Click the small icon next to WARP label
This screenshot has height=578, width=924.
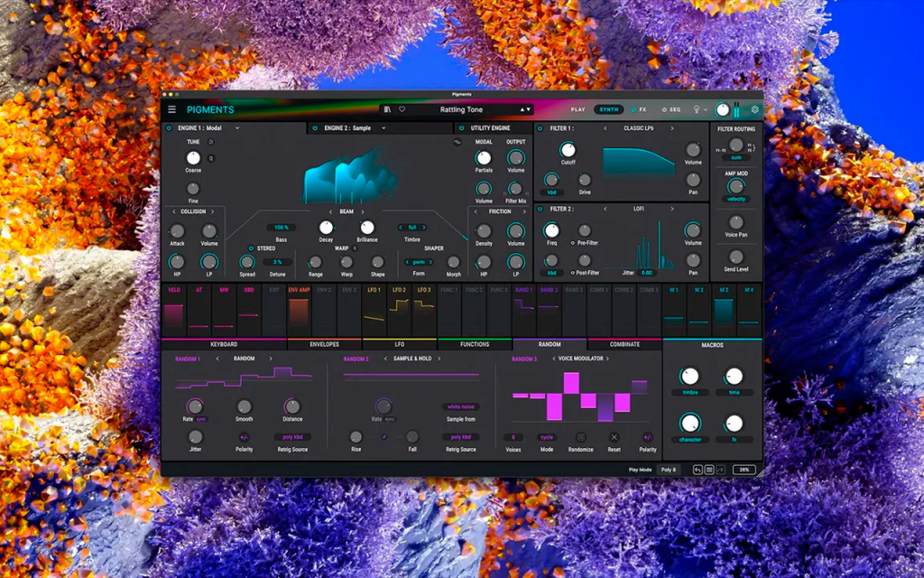(x=355, y=248)
